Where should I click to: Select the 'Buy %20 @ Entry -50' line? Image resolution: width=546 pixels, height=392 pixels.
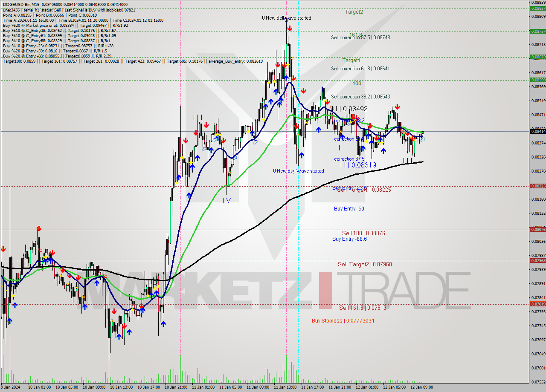[x=55, y=51]
